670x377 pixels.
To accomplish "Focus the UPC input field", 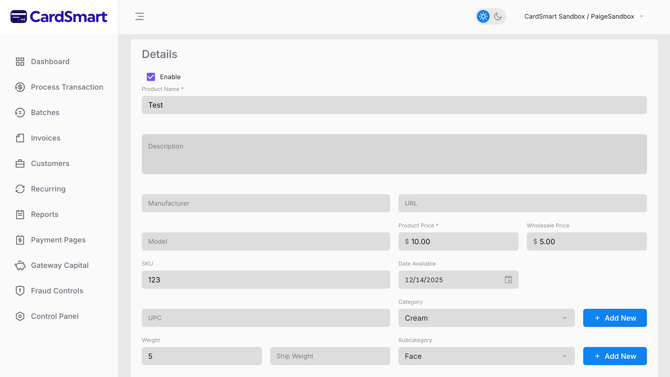I will click(266, 318).
